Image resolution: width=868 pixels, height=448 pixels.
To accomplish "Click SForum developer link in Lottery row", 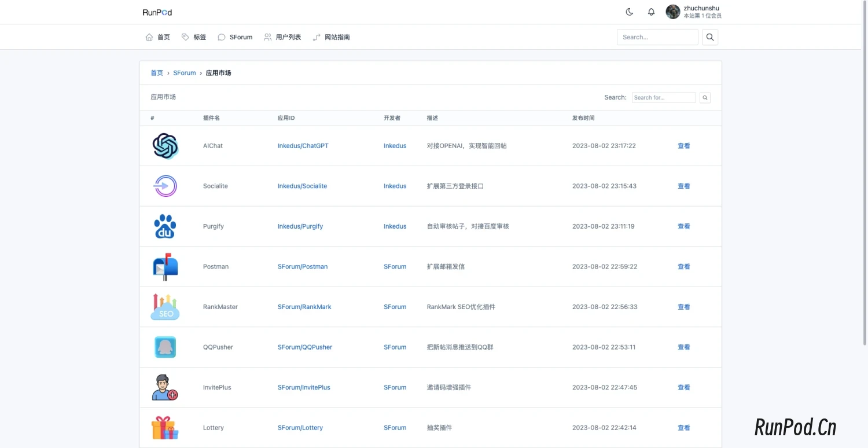I will [395, 428].
